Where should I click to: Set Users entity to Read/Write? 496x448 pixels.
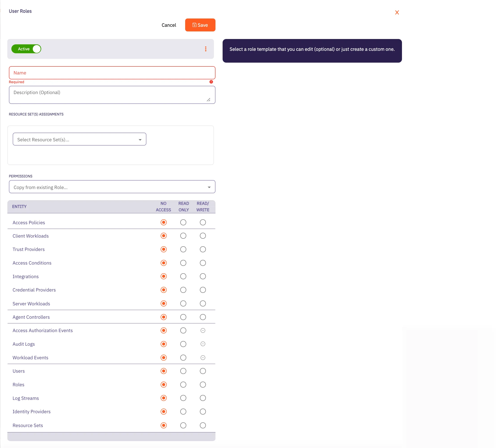coord(203,371)
